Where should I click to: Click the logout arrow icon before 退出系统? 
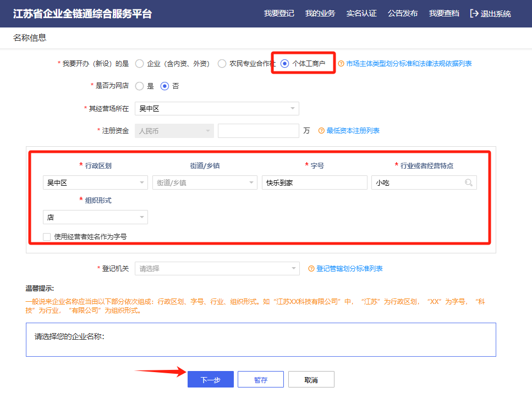[x=474, y=14]
